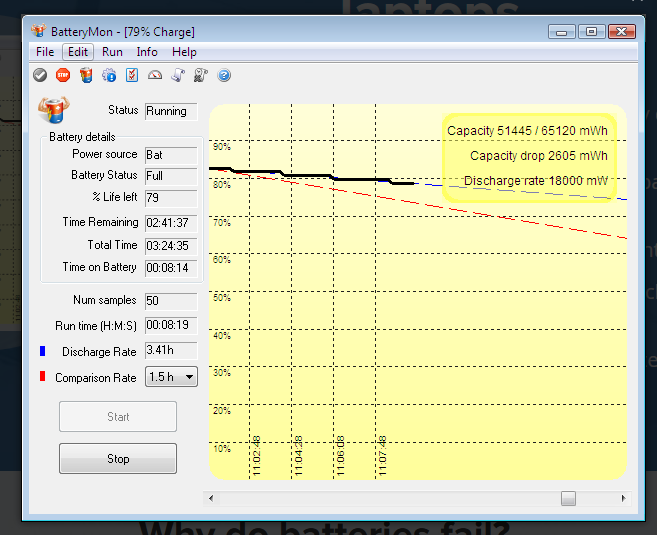657x535 pixels.
Task: Open the Run menu
Action: 112,52
